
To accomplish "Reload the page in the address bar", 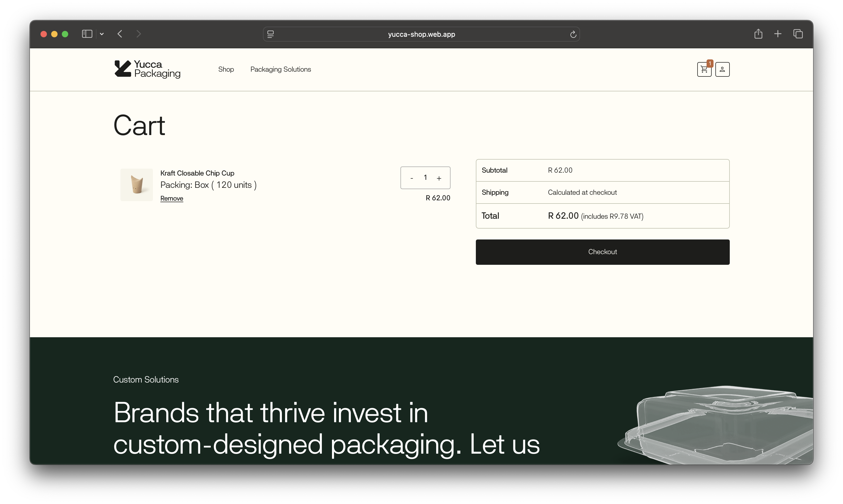I will tap(573, 34).
